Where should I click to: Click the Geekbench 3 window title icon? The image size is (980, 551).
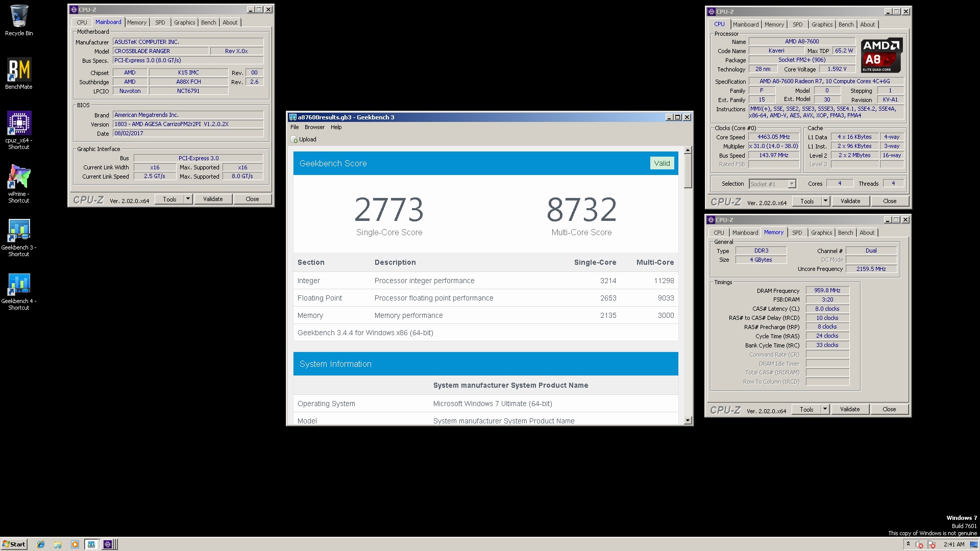(x=293, y=117)
